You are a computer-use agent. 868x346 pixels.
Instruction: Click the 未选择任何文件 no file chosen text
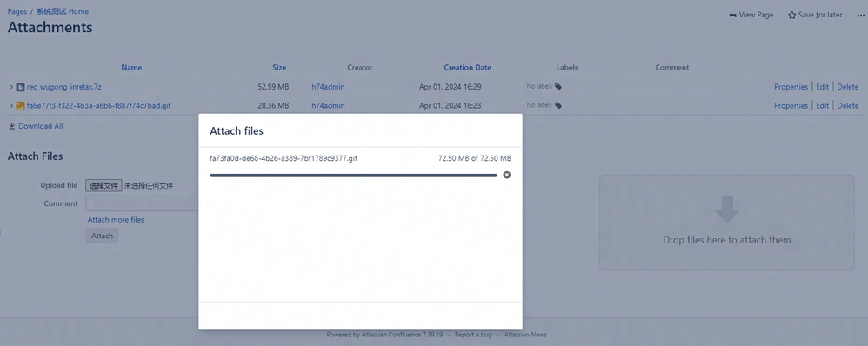[x=149, y=186]
